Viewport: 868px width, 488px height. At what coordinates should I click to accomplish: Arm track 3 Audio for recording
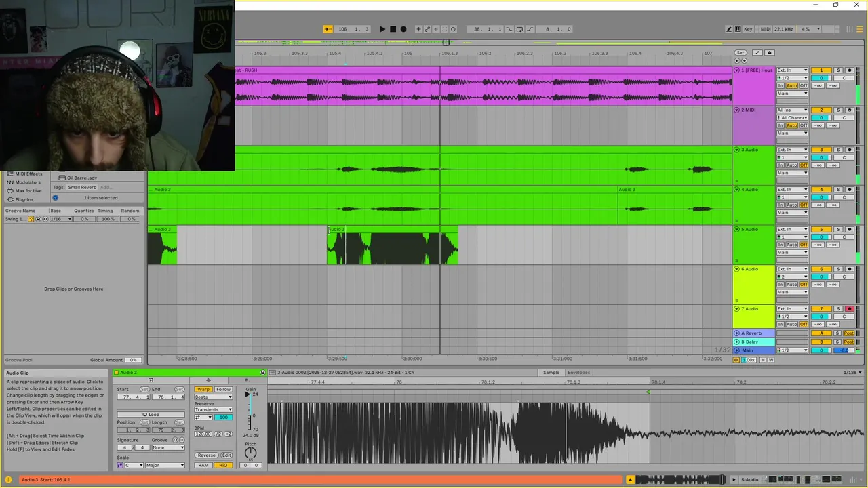850,150
